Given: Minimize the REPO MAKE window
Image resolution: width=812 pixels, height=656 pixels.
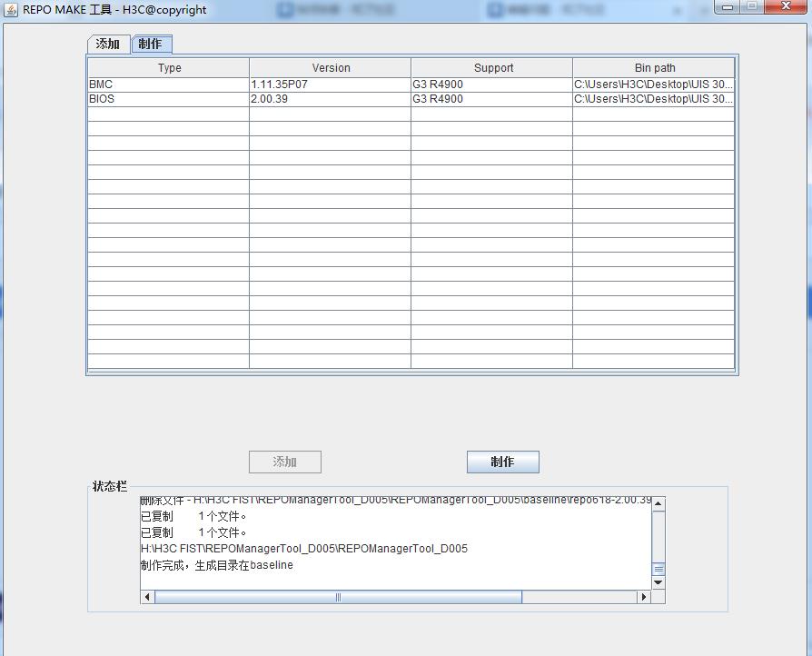Looking at the screenshot, I should point(727,6).
